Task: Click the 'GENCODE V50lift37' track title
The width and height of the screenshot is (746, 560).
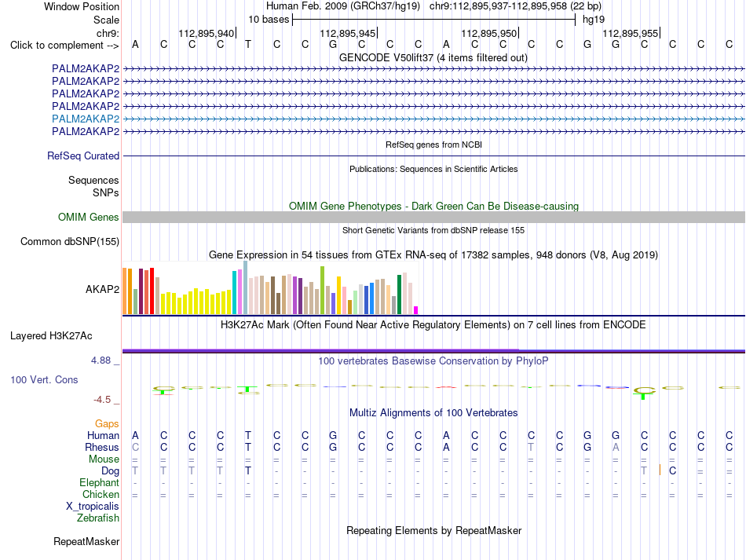Action: [386, 58]
